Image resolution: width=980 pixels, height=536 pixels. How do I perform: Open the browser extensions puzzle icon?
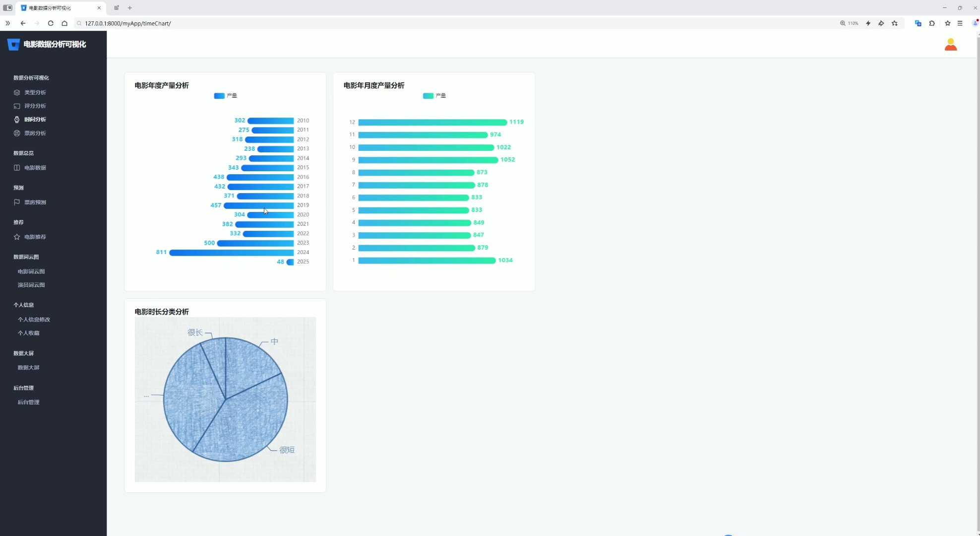tap(932, 23)
